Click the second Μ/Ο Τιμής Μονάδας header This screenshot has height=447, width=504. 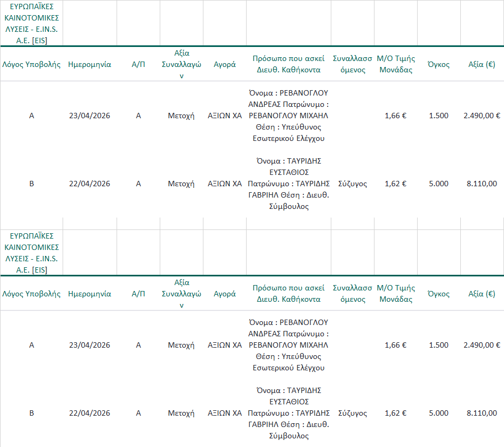(x=396, y=294)
